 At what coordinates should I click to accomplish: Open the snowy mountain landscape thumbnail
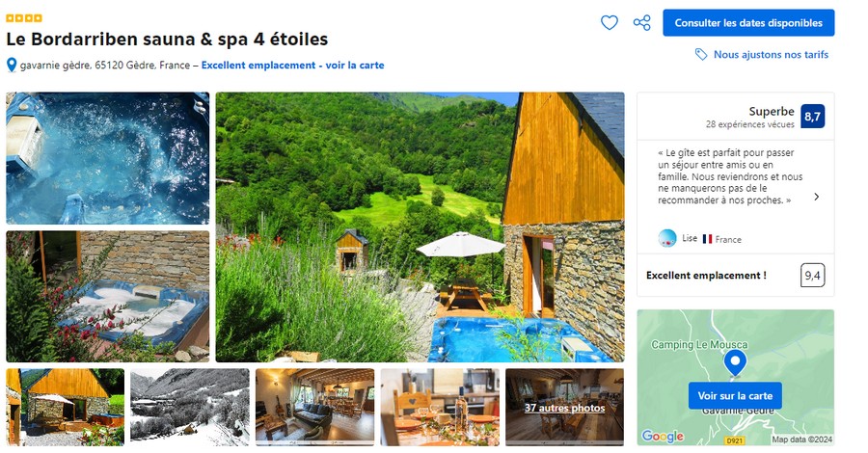click(x=190, y=407)
